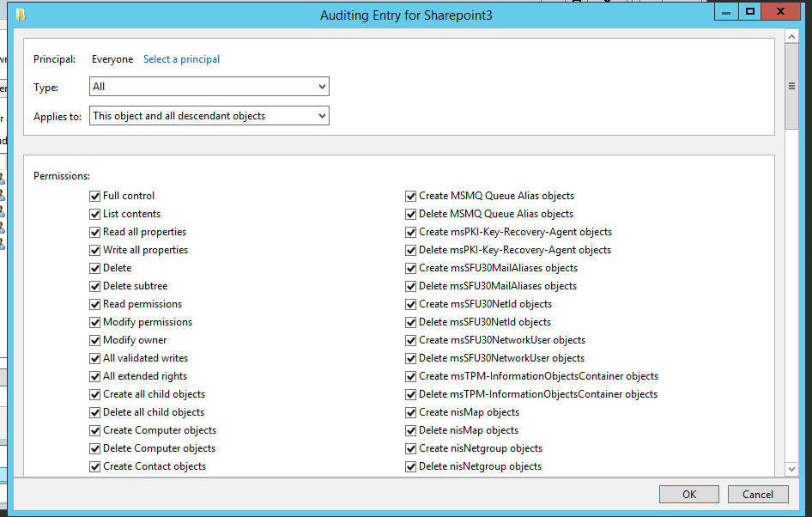This screenshot has height=517, width=812.
Task: Minimize the Auditing Entry window
Action: [728, 11]
